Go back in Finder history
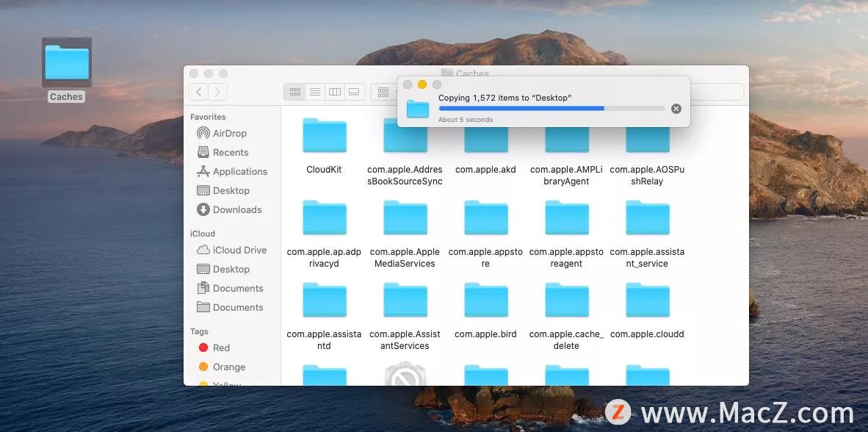 point(198,92)
